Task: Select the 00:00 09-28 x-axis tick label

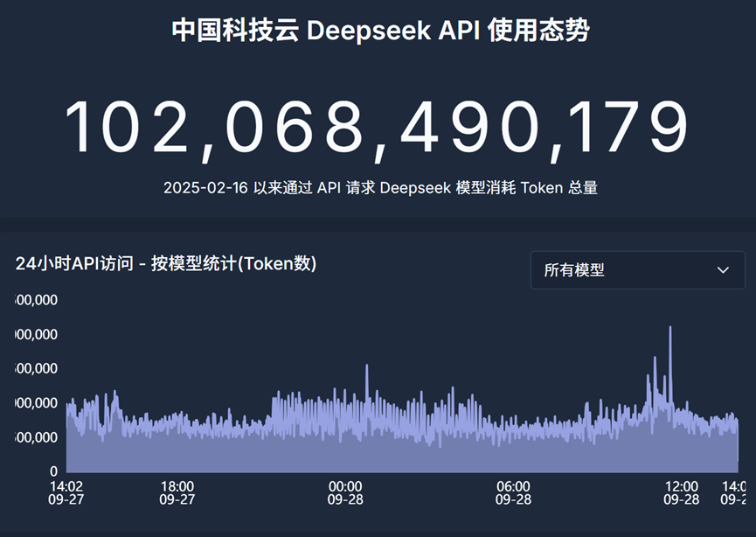Action: point(345,493)
